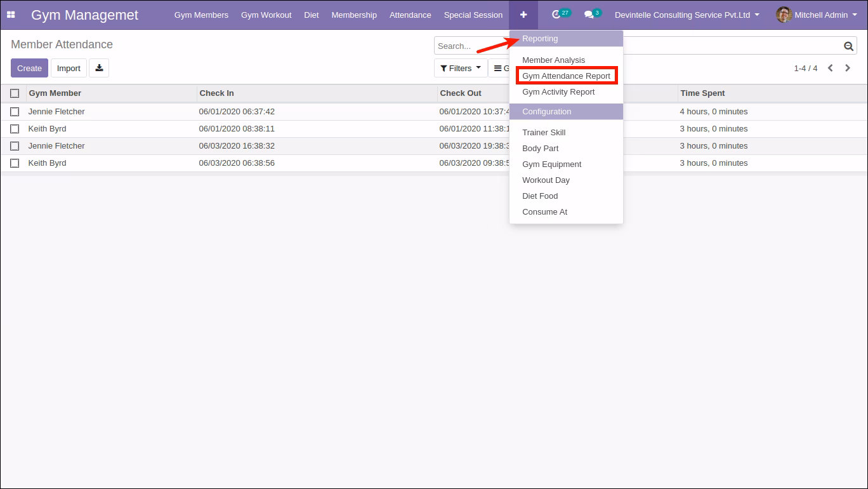Expand the Filters dropdown
Screen dimensions: 868x489
click(461, 68)
